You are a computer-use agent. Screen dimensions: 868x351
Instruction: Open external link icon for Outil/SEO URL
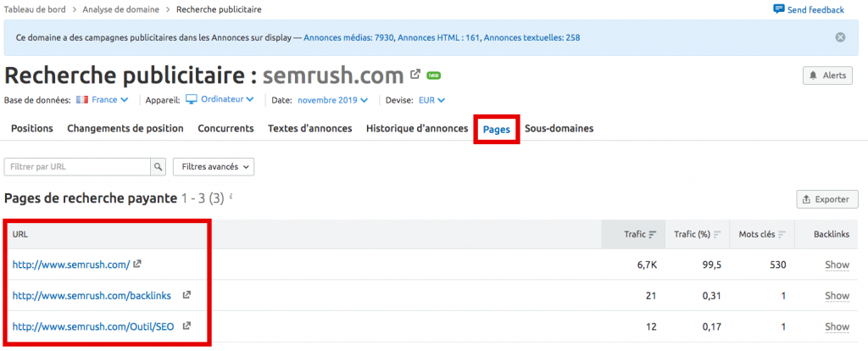(x=186, y=326)
